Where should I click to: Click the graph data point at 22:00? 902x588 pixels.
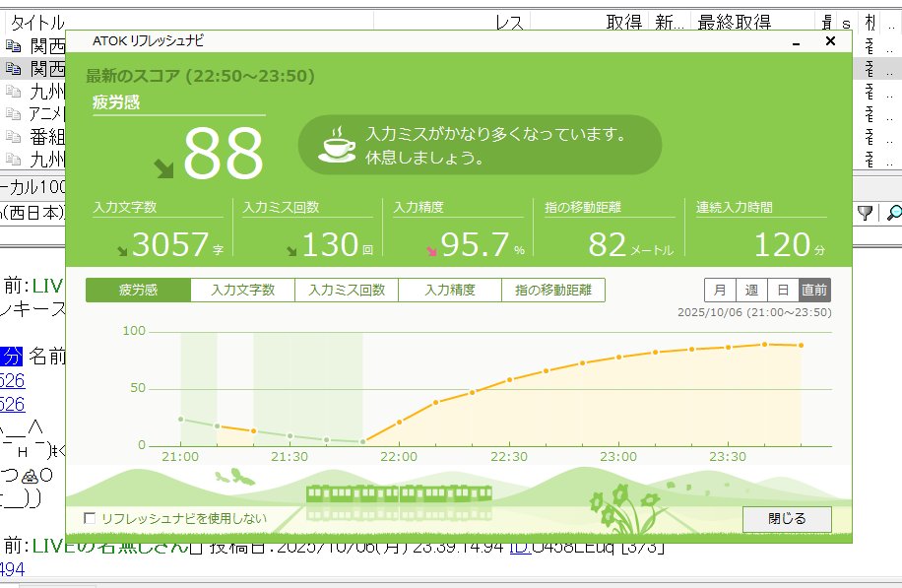(400, 422)
